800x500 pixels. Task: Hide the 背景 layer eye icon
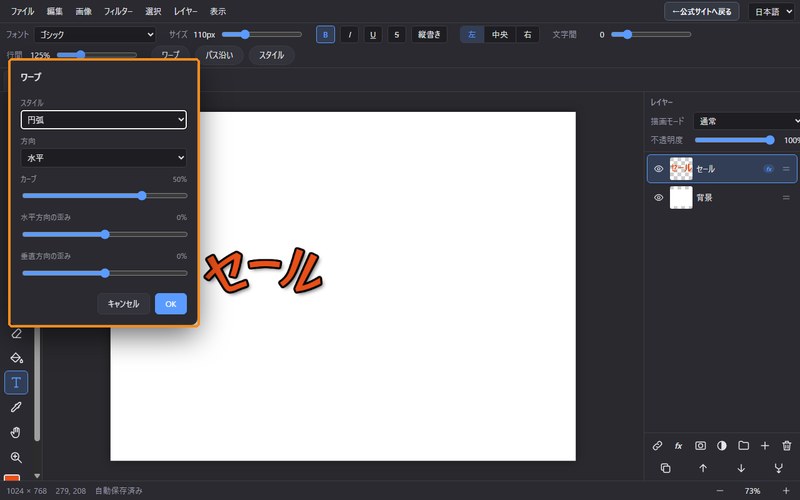(659, 197)
